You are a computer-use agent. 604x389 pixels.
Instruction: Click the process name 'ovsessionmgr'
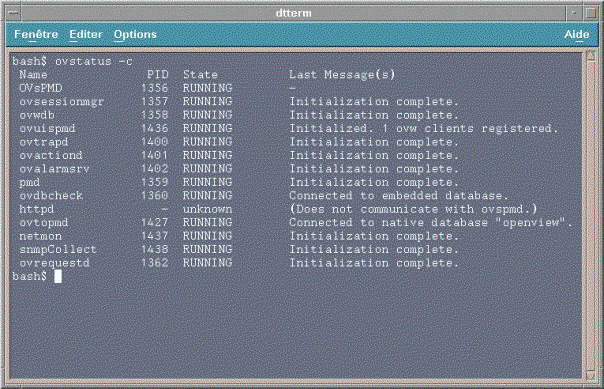62,102
